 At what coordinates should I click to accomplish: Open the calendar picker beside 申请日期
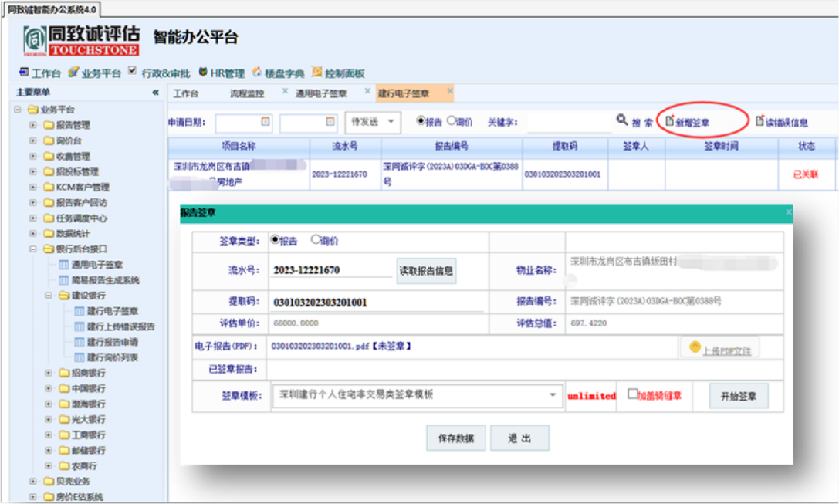click(266, 122)
